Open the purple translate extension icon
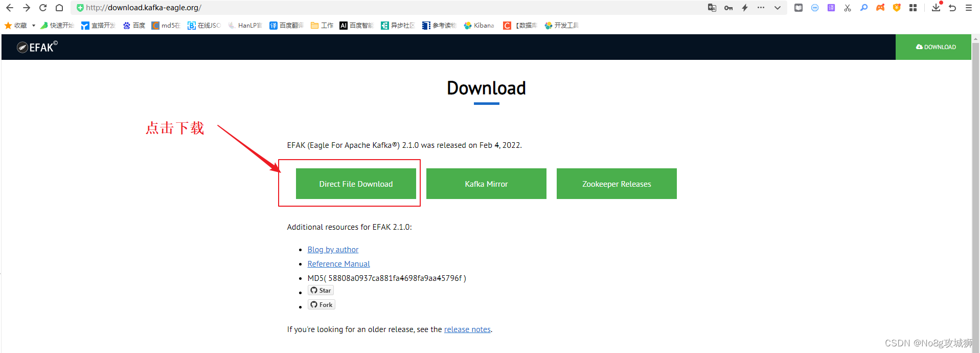This screenshot has height=353, width=980. 831,8
